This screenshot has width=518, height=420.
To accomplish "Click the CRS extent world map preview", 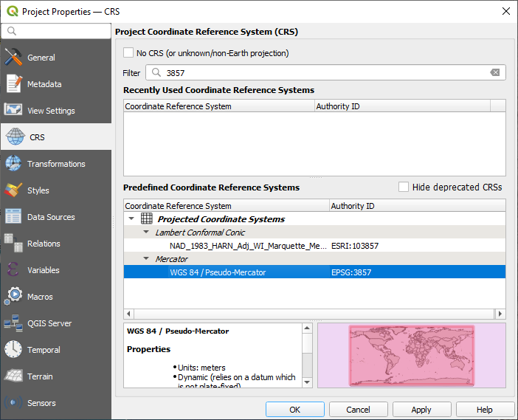I will (411, 355).
